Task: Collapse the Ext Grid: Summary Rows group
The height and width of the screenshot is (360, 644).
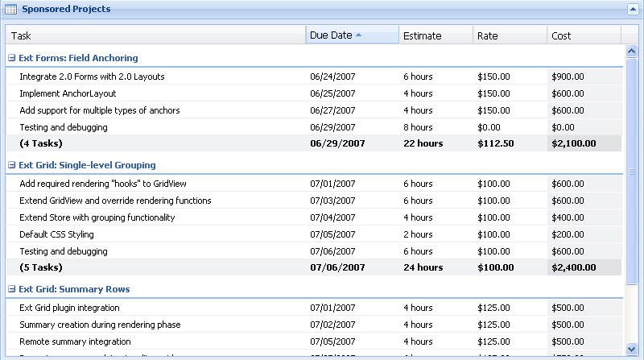Action: (x=12, y=289)
